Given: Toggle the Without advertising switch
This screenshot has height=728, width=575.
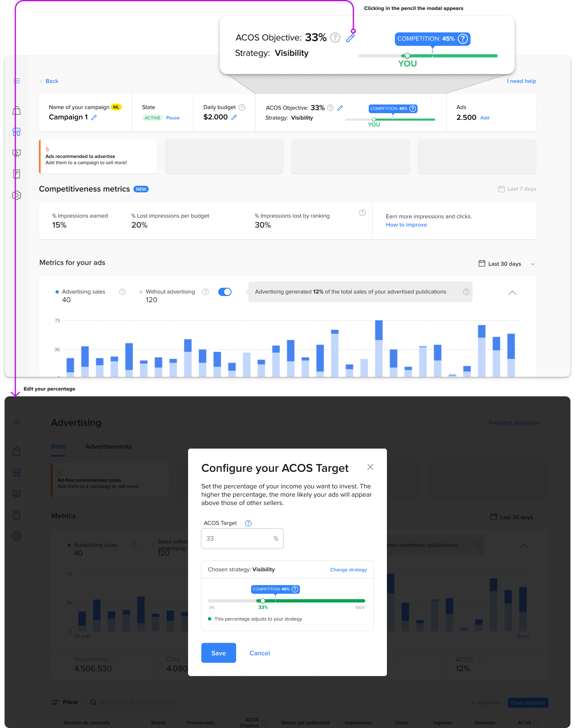Looking at the screenshot, I should [225, 292].
